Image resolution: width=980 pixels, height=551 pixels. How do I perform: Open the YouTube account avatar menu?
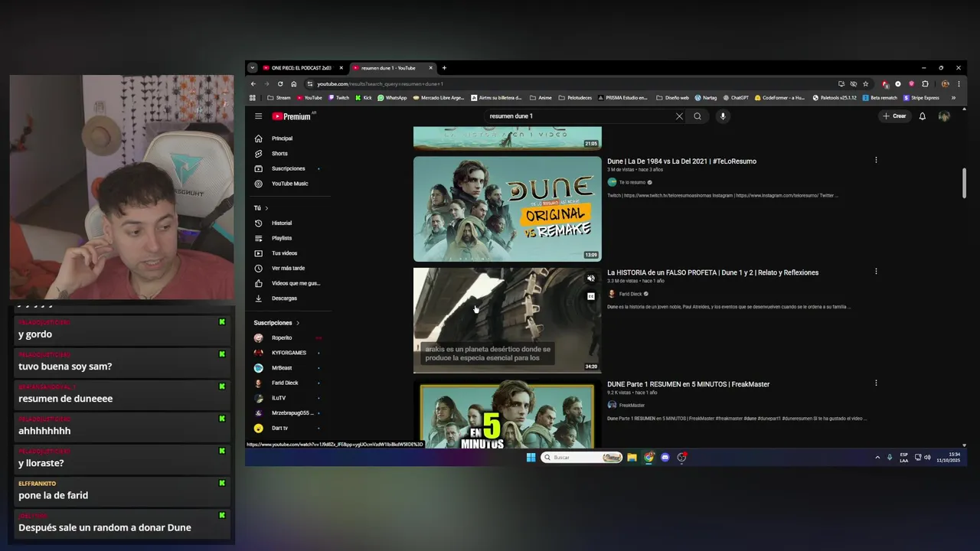pos(944,116)
